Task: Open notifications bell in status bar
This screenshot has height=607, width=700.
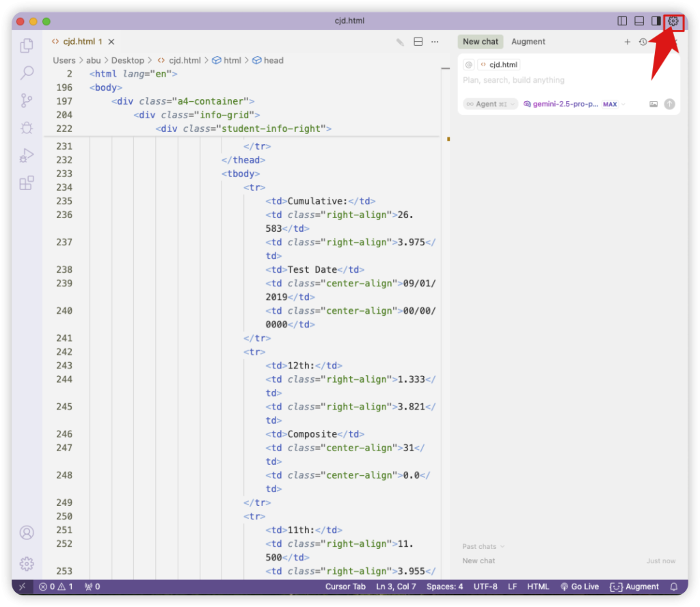Action: 673,586
